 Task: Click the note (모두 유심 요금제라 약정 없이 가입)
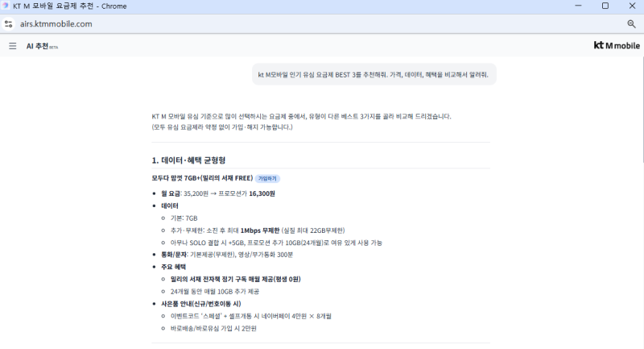coord(222,127)
